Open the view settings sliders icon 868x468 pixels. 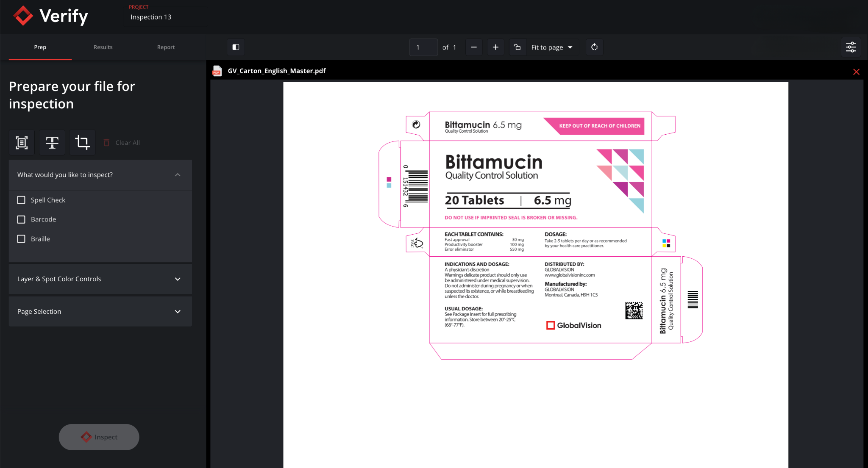(x=851, y=47)
